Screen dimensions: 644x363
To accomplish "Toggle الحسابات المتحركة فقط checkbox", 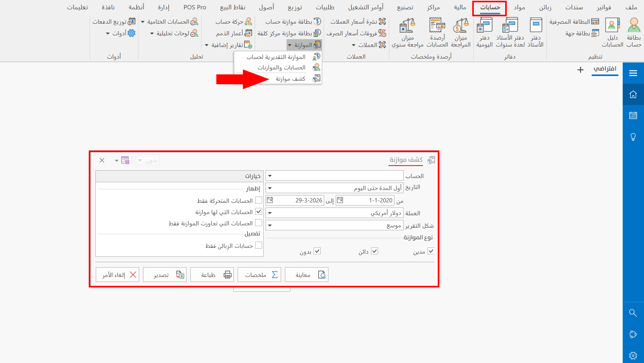I will (259, 201).
